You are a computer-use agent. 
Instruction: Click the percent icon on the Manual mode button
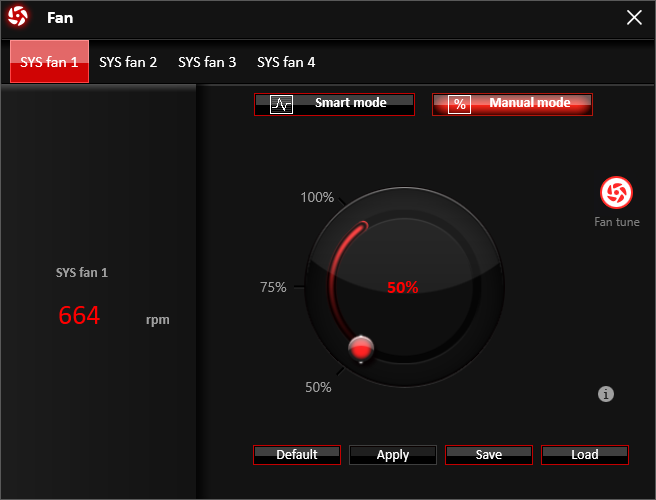[459, 105]
